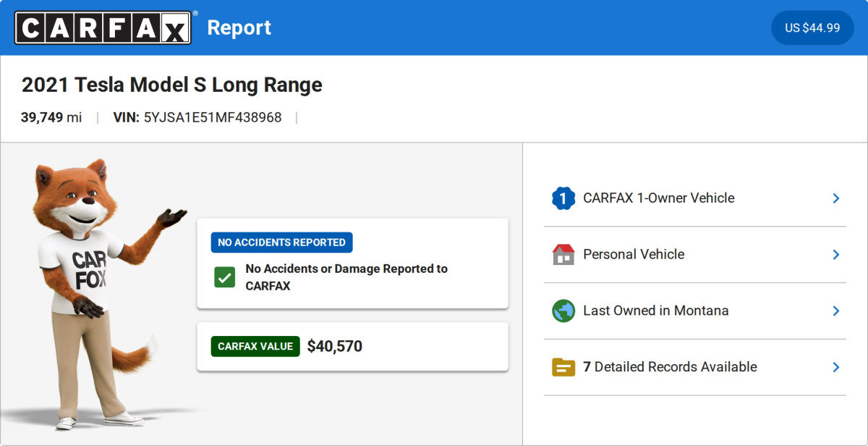This screenshot has width=868, height=446.
Task: Expand the Personal Vehicle row arrow
Action: coord(835,255)
